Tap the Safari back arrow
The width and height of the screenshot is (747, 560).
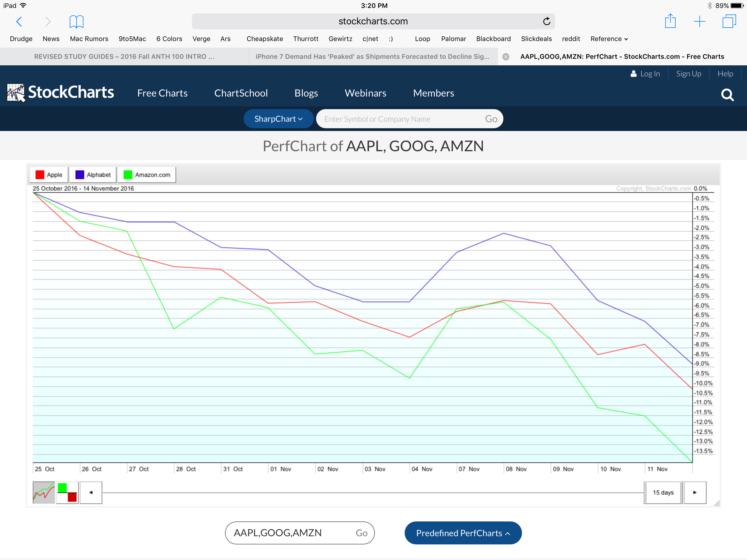(x=19, y=22)
